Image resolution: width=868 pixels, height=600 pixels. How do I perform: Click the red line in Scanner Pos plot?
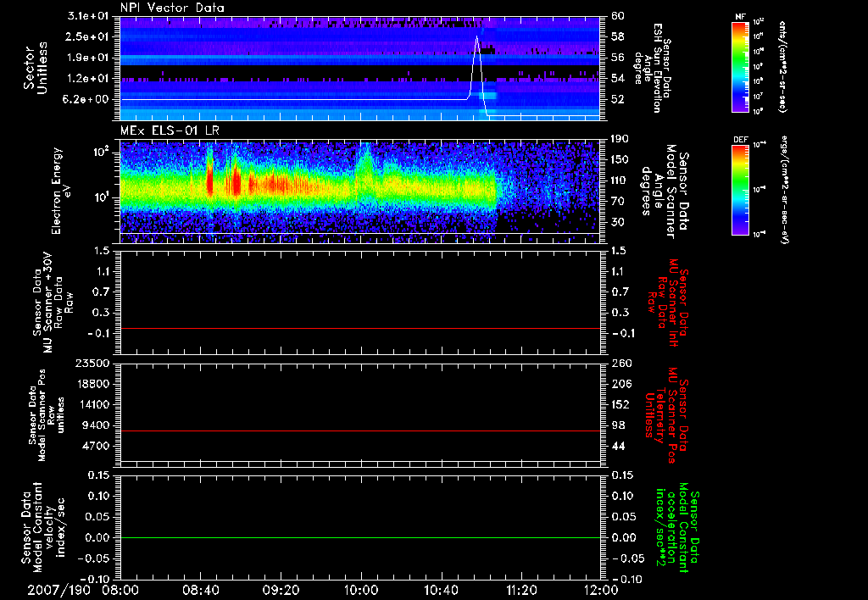360,431
